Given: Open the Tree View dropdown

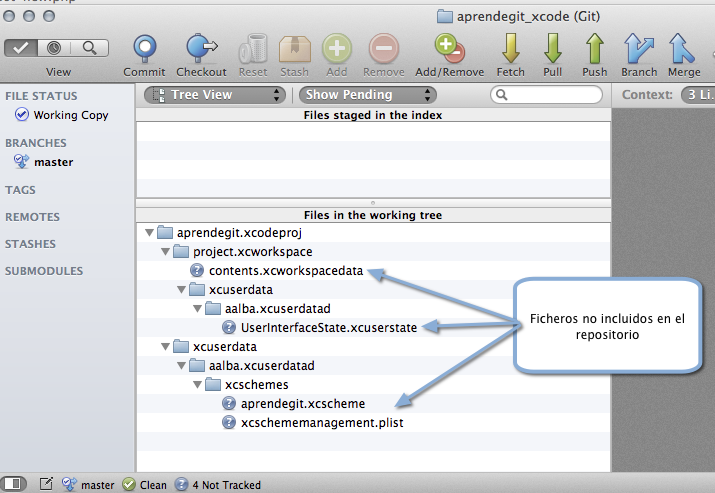Looking at the screenshot, I should tap(215, 95).
